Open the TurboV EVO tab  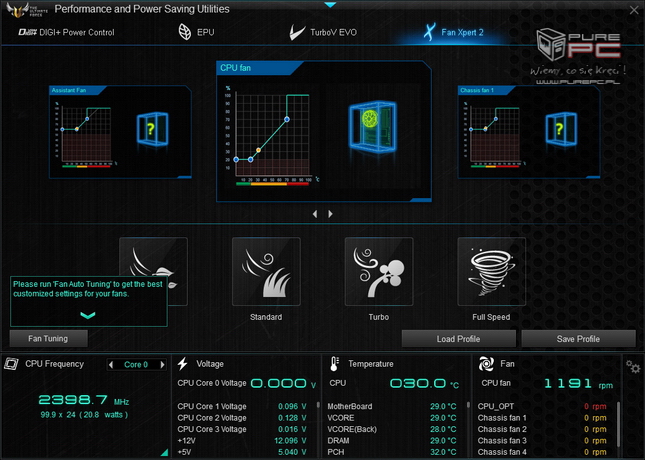pyautogui.click(x=323, y=32)
